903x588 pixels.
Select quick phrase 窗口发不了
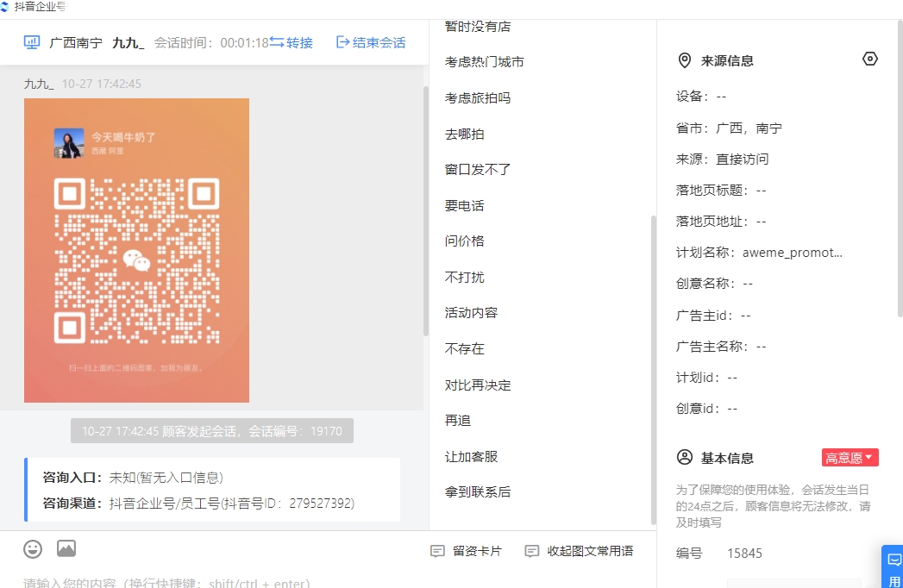coord(478,169)
